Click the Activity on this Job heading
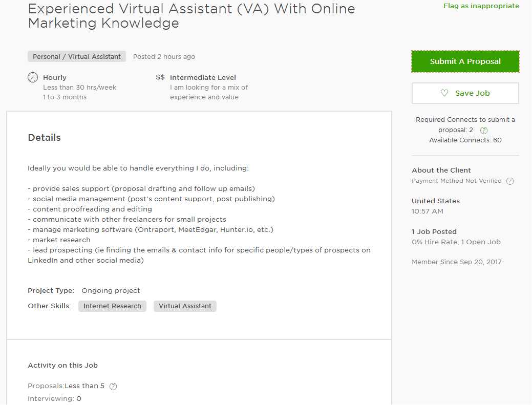Image resolution: width=532 pixels, height=405 pixels. tap(63, 365)
